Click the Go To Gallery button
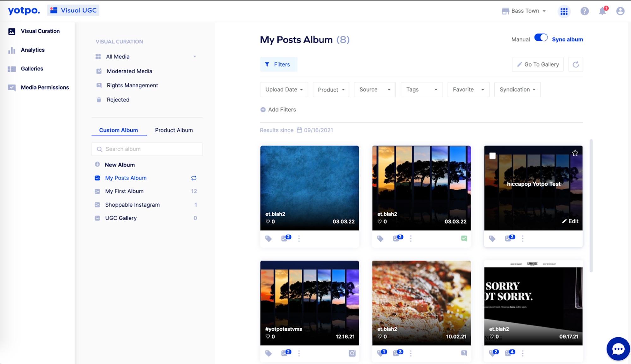 [538, 64]
